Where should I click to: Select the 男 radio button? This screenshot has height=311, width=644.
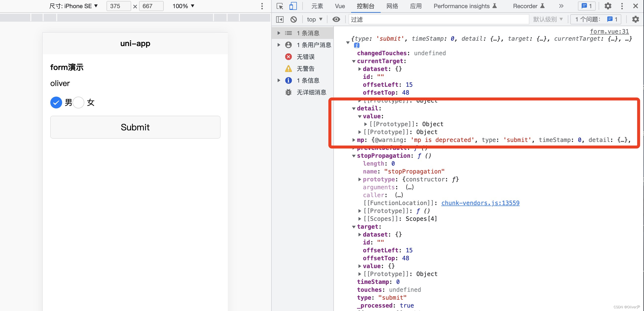(56, 103)
